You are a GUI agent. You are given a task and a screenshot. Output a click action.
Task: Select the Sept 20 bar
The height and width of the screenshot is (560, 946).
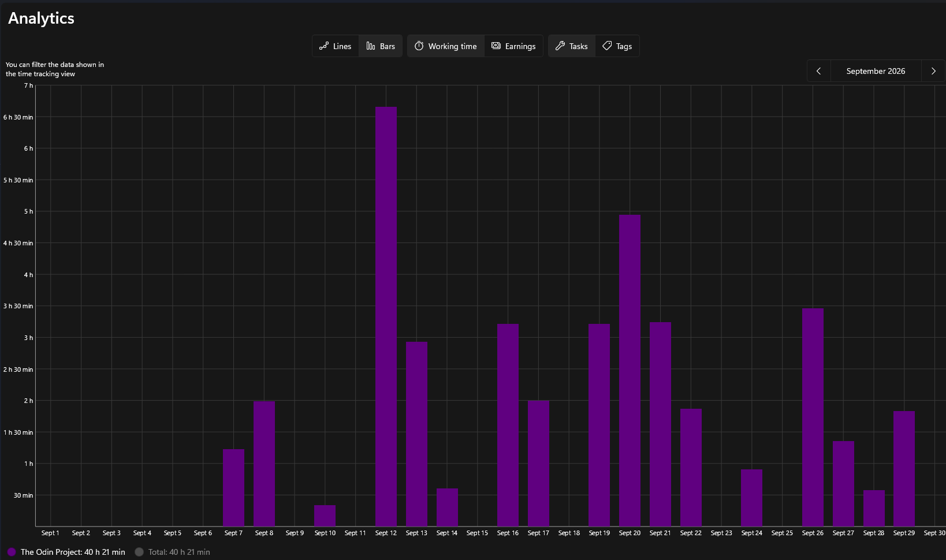click(630, 371)
